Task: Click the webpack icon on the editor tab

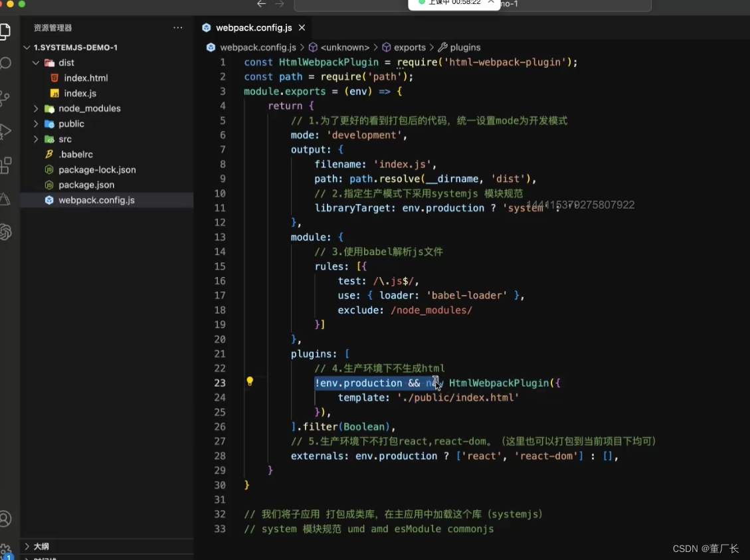Action: coord(206,28)
